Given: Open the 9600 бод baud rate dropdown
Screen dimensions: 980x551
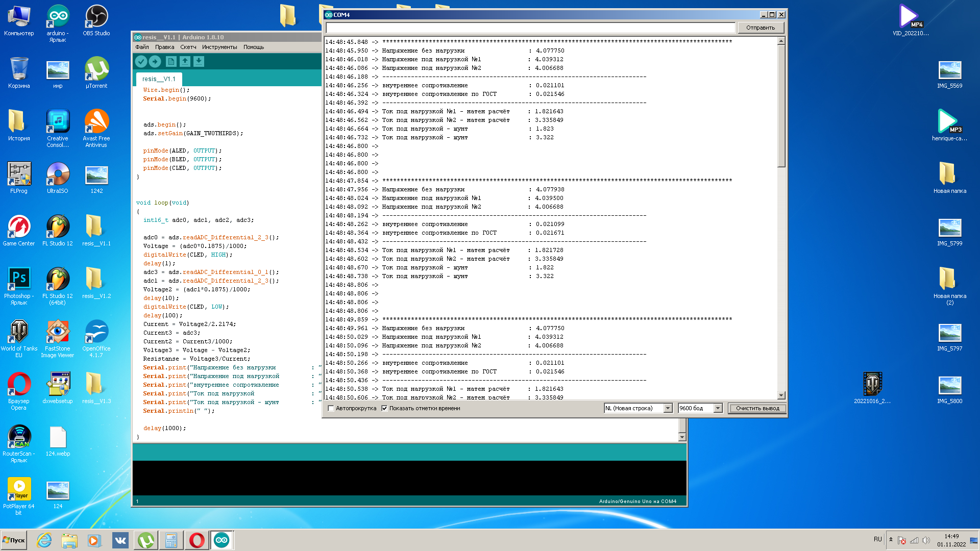Looking at the screenshot, I should 718,408.
